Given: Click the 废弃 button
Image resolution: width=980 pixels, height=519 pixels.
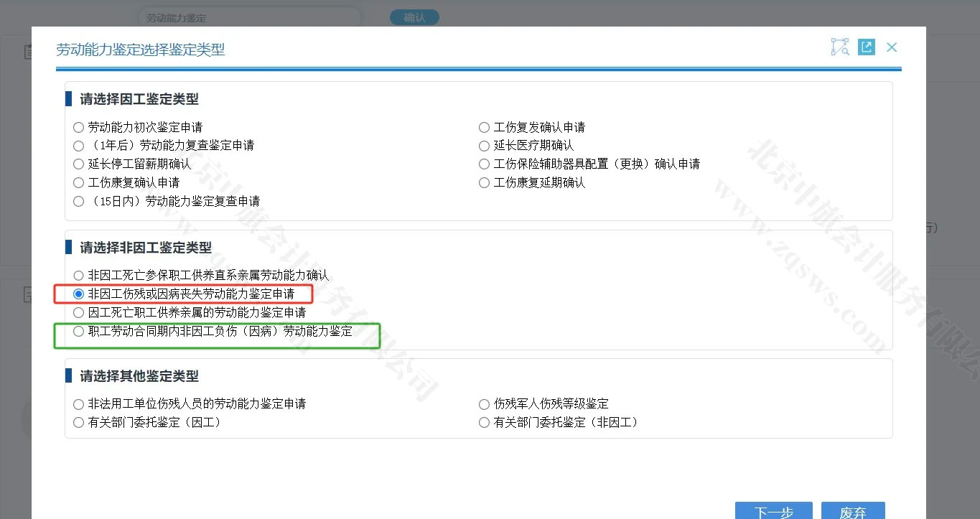Looking at the screenshot, I should coord(853,511).
